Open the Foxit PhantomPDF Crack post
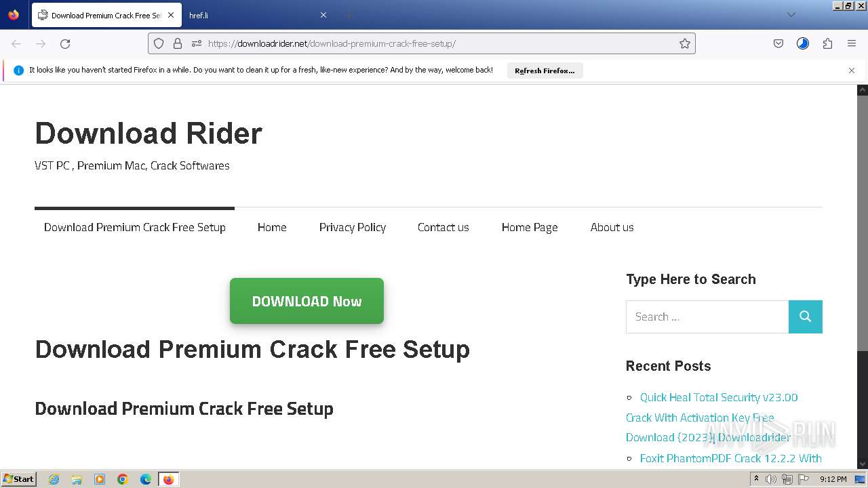868x488 pixels. coord(731,459)
